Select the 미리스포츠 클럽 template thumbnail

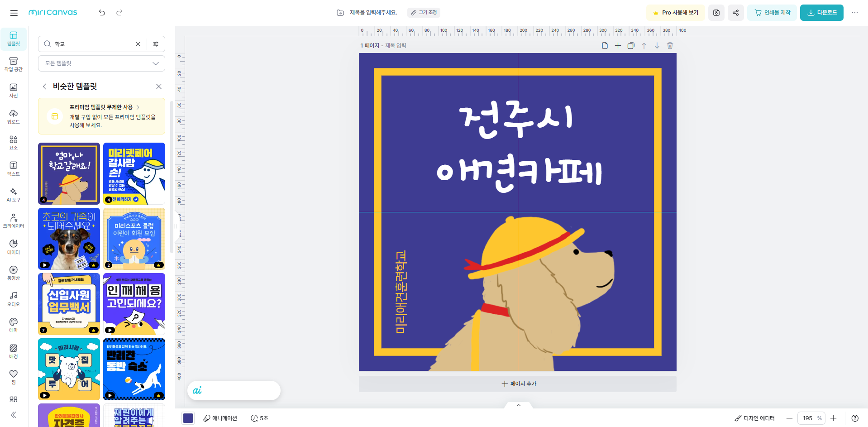pyautogui.click(x=134, y=239)
